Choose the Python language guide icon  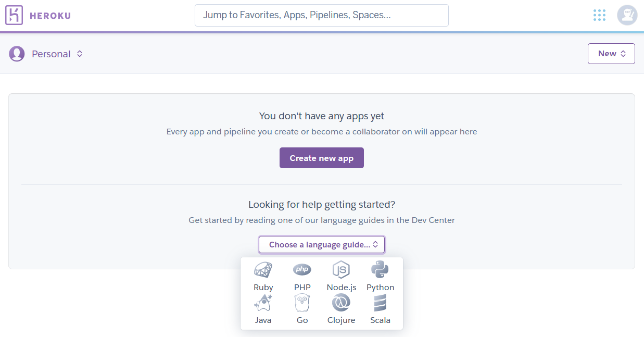[x=380, y=270]
